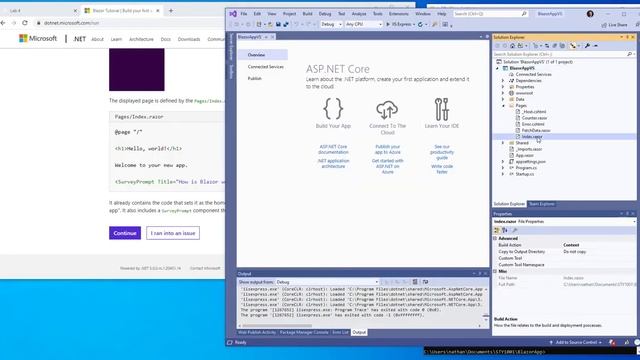The image size is (640, 360).
Task: Open the Any CPU platform dropdown
Action: tap(363, 24)
